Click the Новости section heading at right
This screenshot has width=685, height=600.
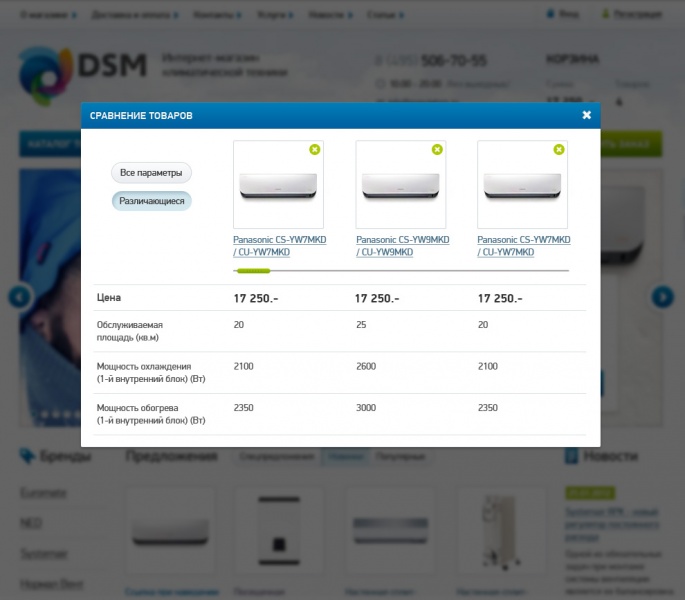pos(610,456)
